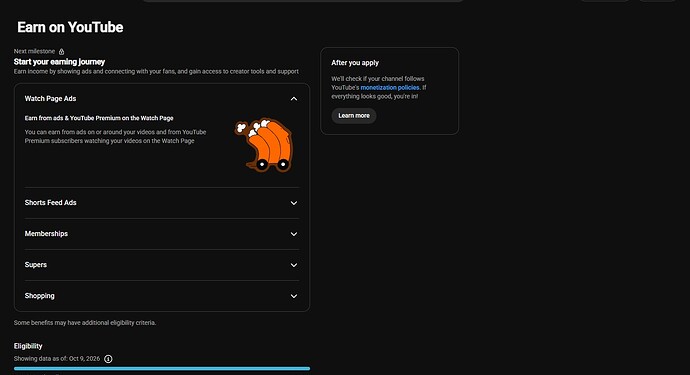This screenshot has height=375, width=690.
Task: Click the lock icon beside Next milestone
Action: point(62,51)
